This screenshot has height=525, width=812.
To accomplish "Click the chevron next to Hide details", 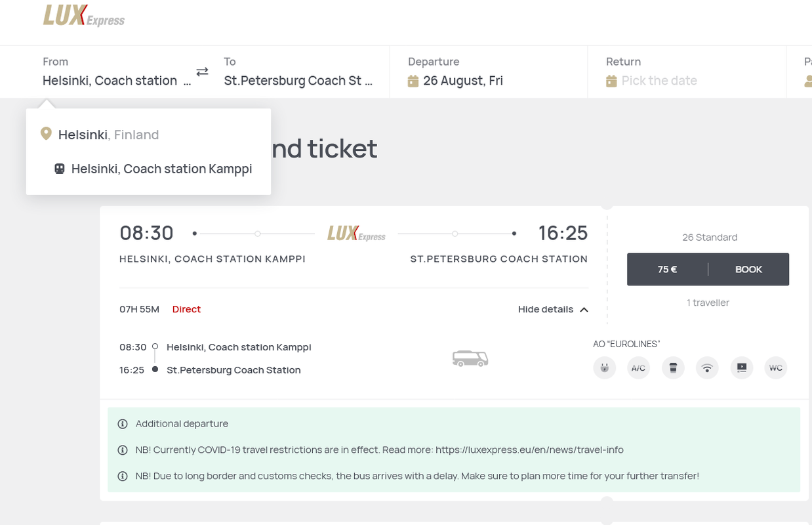I will coord(584,309).
